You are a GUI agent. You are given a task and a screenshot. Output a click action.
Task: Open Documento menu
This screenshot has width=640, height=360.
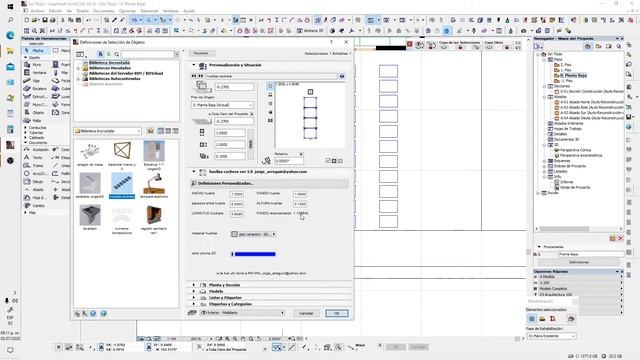pos(104,11)
